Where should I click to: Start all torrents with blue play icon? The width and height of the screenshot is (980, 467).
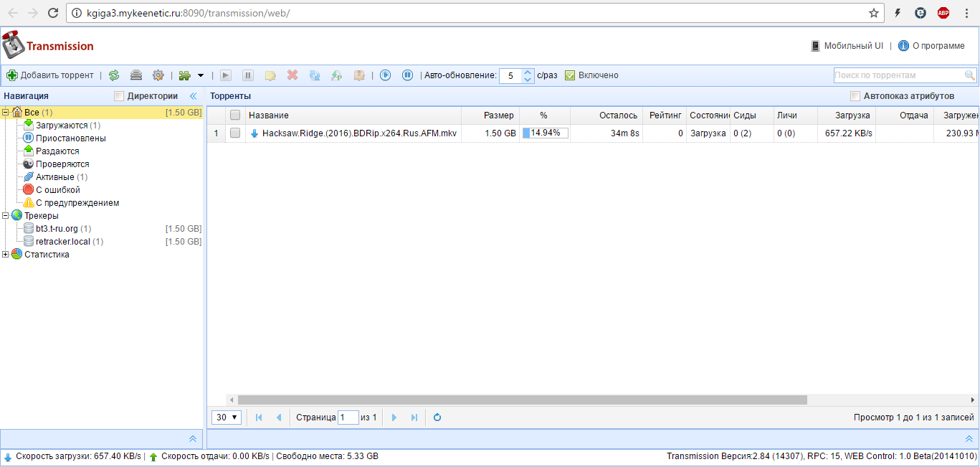[x=386, y=75]
